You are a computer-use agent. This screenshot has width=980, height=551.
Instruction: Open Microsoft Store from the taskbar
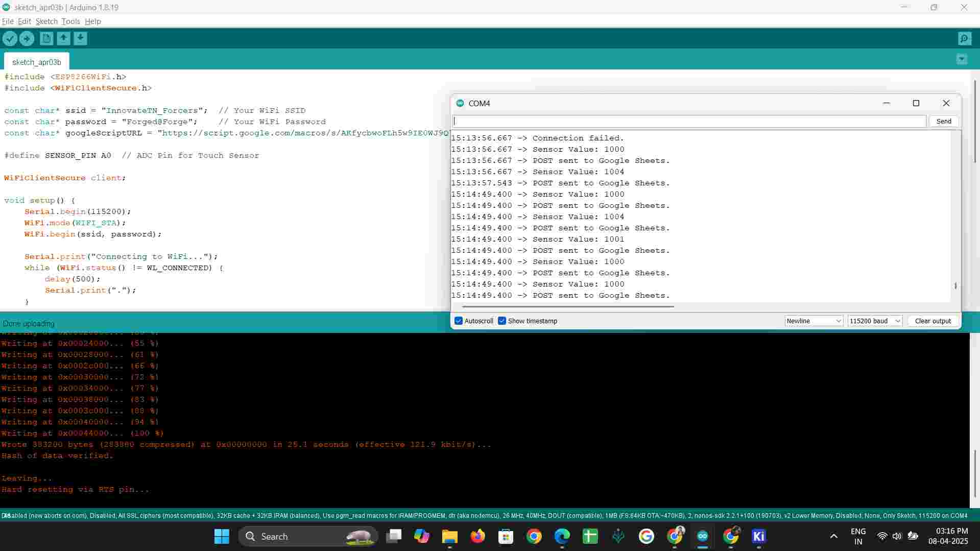pos(506,536)
